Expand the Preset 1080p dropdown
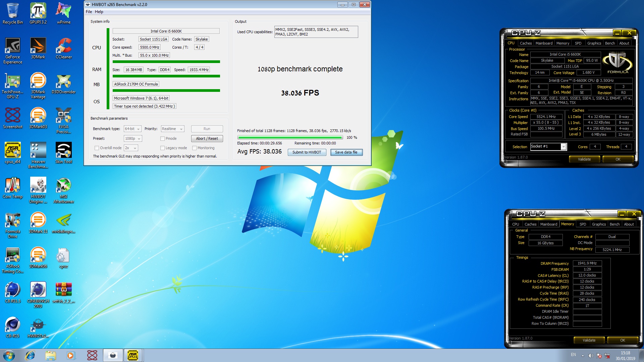The image size is (644, 362). coord(133,138)
